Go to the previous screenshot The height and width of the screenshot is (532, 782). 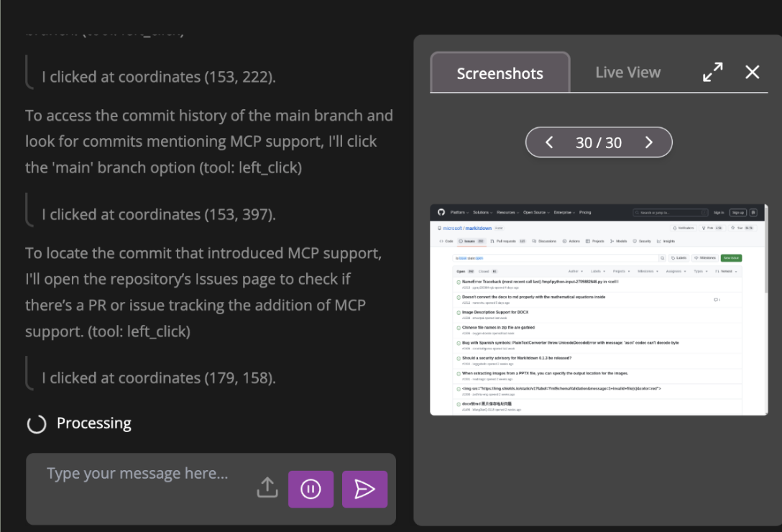550,142
